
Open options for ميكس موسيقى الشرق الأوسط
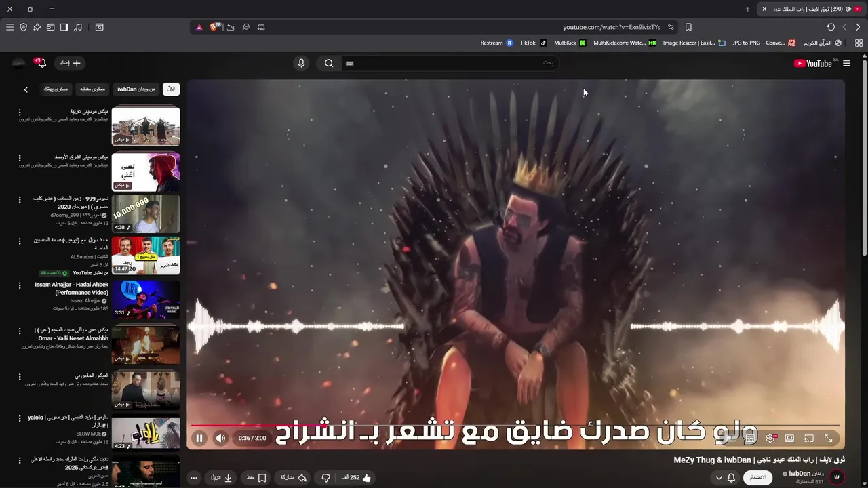(20, 158)
